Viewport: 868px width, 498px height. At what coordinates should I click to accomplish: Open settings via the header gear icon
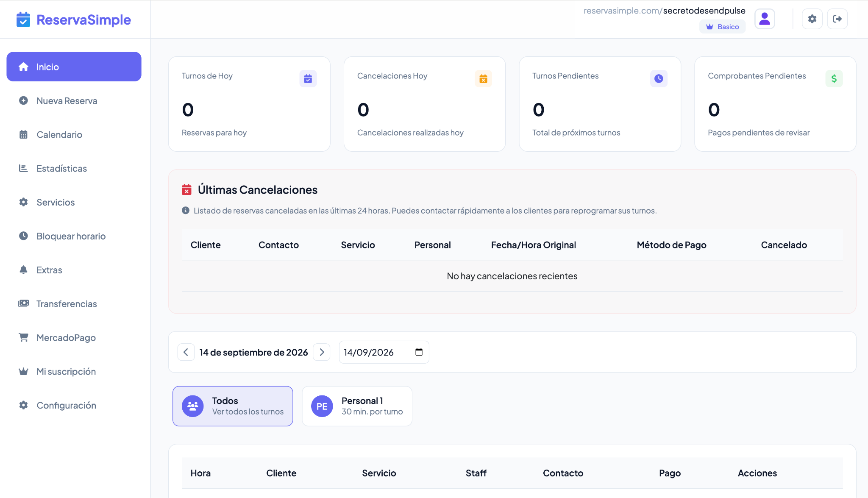point(812,19)
